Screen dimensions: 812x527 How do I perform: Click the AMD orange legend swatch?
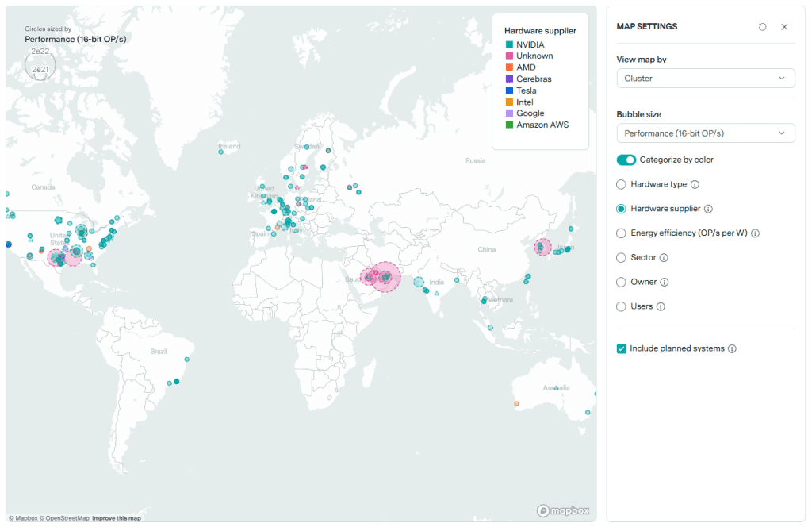point(509,67)
